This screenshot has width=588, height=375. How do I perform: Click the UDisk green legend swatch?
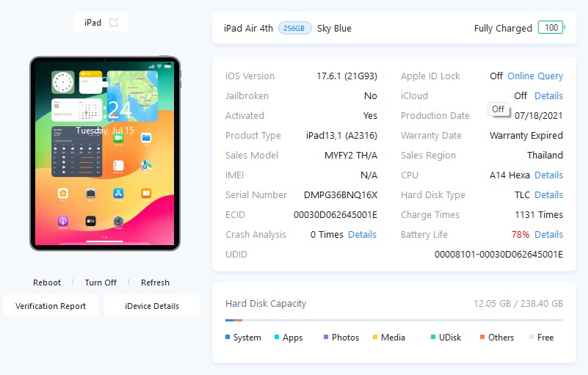point(433,337)
